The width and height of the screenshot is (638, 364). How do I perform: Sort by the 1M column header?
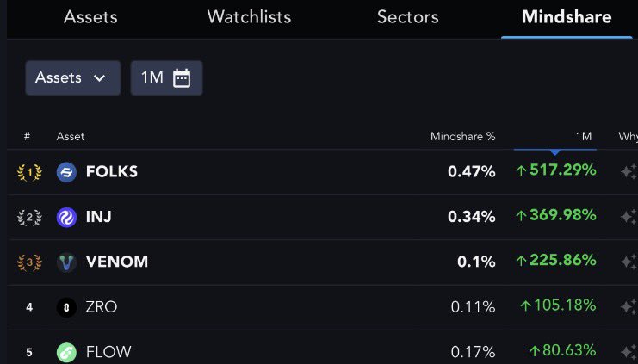coord(584,136)
